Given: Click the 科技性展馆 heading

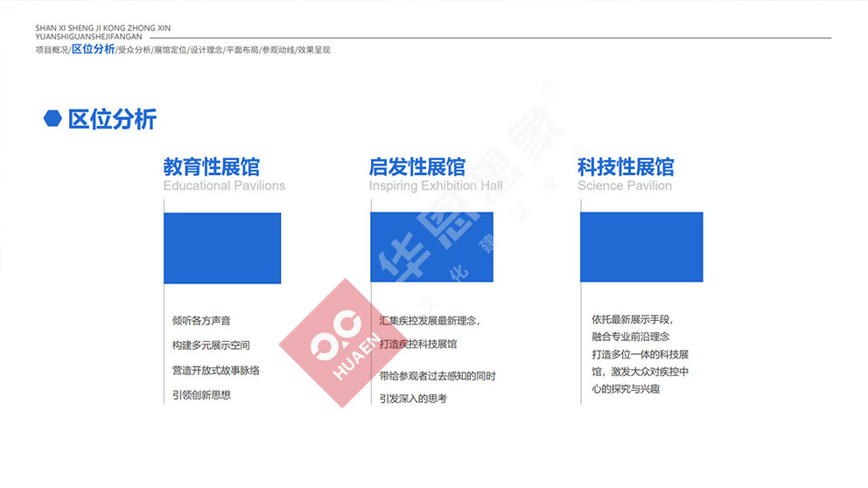Looking at the screenshot, I should [x=626, y=166].
